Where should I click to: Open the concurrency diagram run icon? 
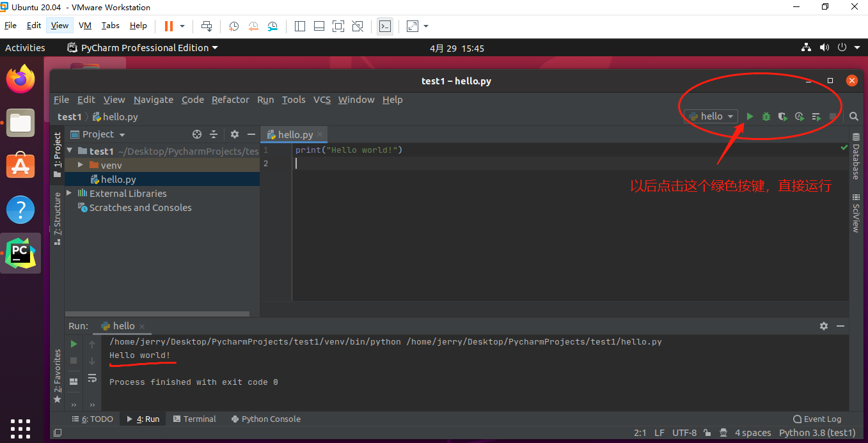[x=816, y=116]
